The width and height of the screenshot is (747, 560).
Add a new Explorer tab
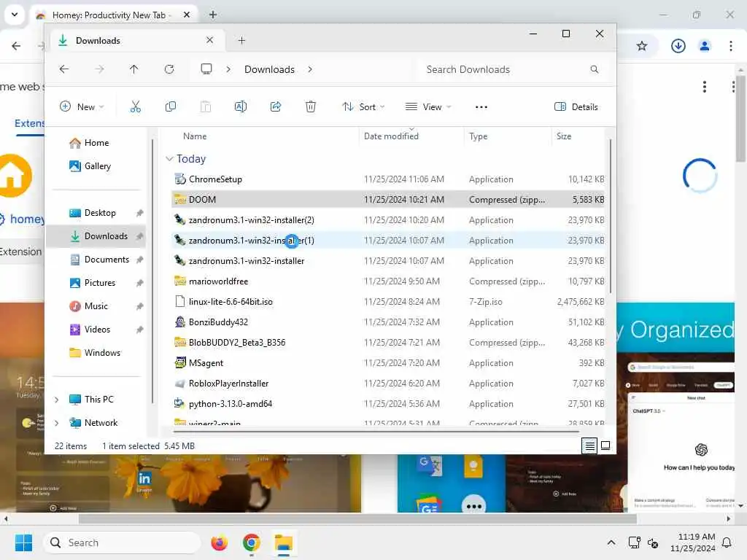(241, 41)
